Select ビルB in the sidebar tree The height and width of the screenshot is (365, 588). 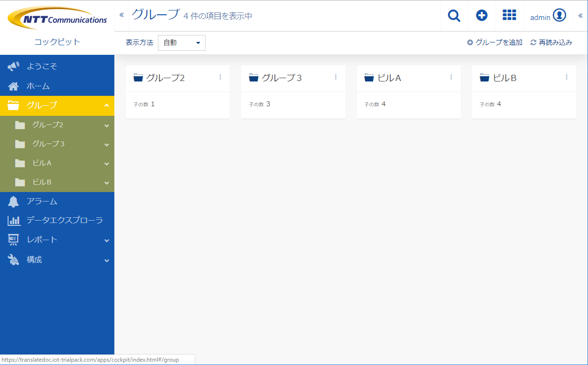57,182
